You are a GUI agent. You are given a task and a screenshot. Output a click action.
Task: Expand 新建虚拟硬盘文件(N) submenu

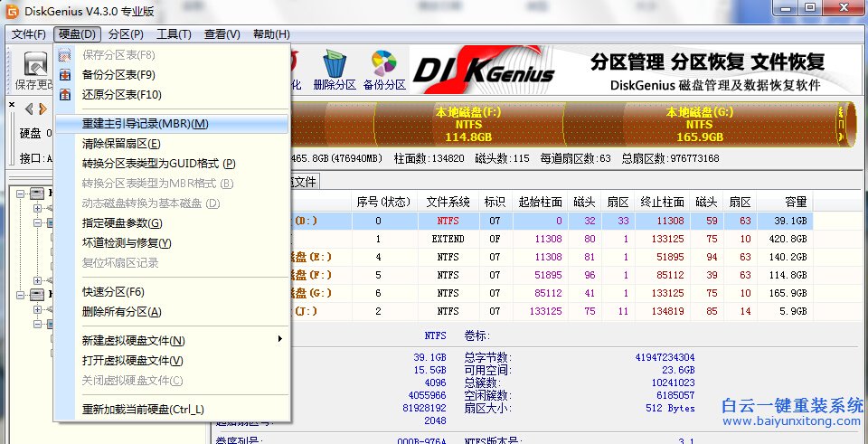[x=134, y=341]
